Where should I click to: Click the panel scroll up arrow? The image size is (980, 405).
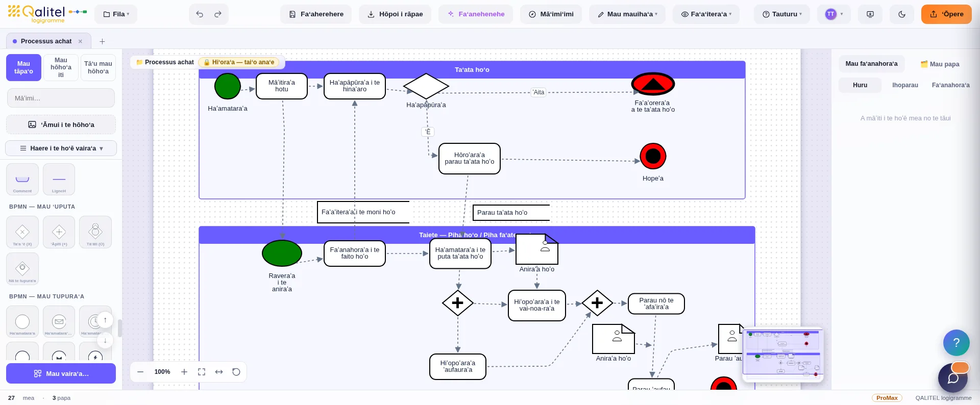[x=105, y=320]
